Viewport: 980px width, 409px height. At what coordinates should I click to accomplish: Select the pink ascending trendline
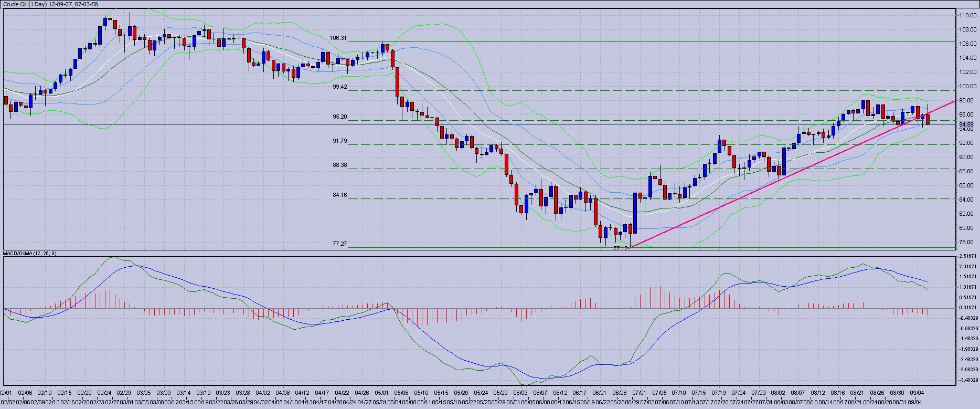pos(787,175)
